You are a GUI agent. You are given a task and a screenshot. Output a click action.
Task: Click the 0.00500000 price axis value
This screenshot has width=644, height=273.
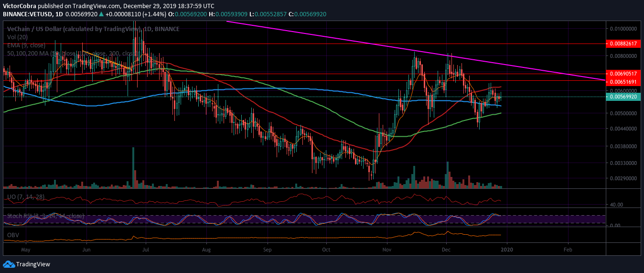pyautogui.click(x=624, y=113)
